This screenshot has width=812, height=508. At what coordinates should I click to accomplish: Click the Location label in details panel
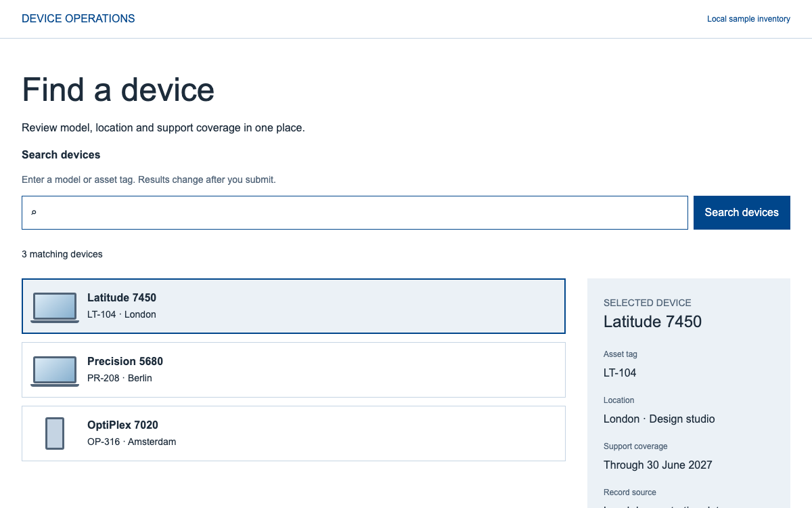tap(619, 400)
